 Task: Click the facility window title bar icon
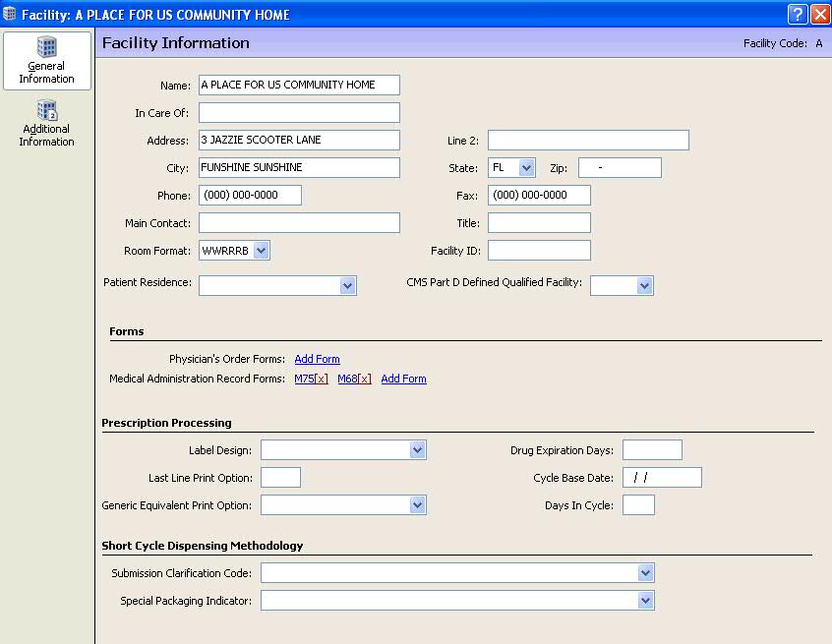(x=9, y=14)
